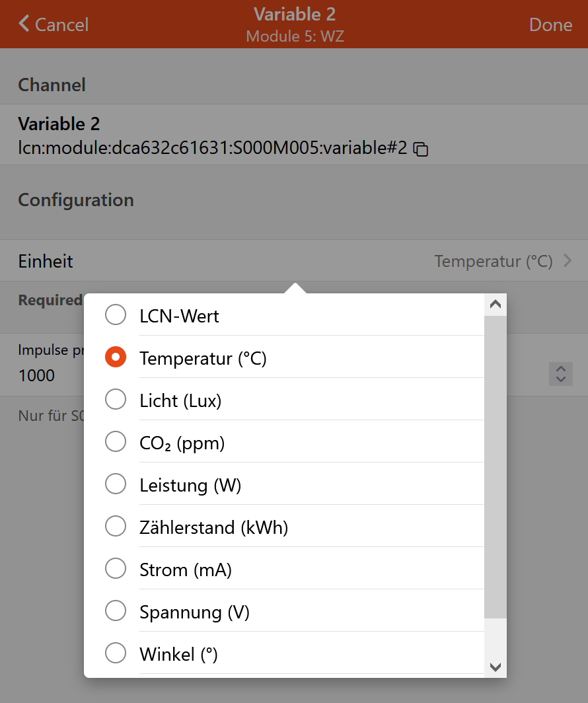Select the LCN-Wert radio option
This screenshot has height=703, width=588.
[116, 315]
